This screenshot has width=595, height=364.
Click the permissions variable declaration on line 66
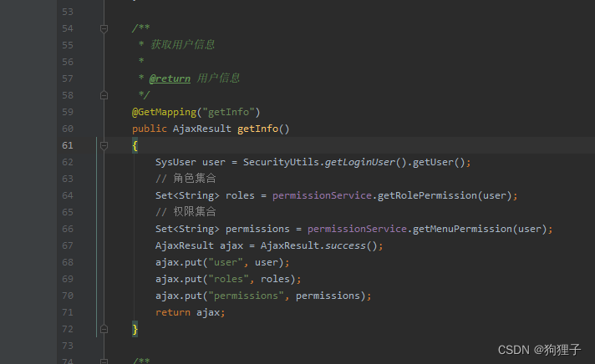pos(257,229)
